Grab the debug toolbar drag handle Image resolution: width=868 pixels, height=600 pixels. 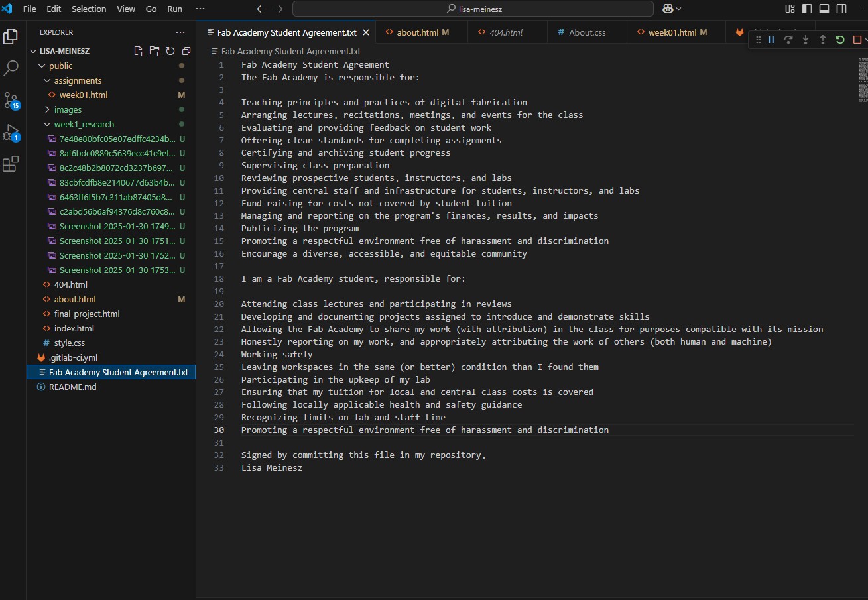point(759,40)
